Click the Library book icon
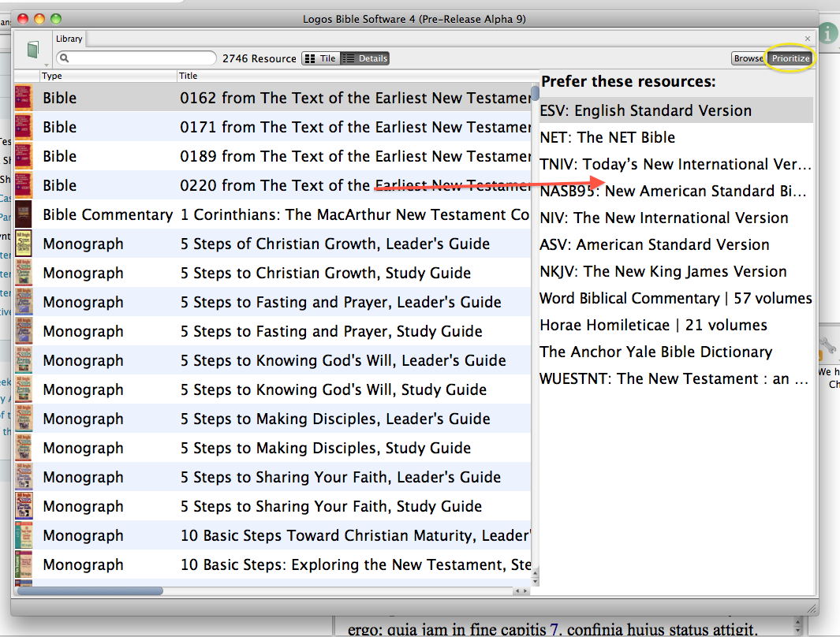Image resolution: width=840 pixels, height=637 pixels. 32,49
